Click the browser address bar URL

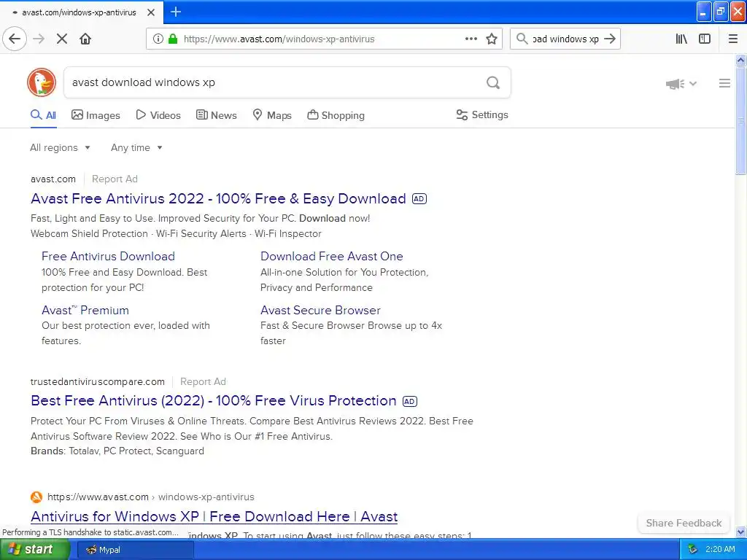[x=279, y=39]
